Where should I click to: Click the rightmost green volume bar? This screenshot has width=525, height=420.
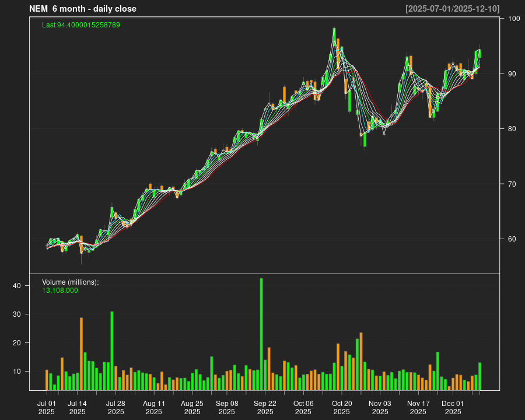[x=480, y=376]
